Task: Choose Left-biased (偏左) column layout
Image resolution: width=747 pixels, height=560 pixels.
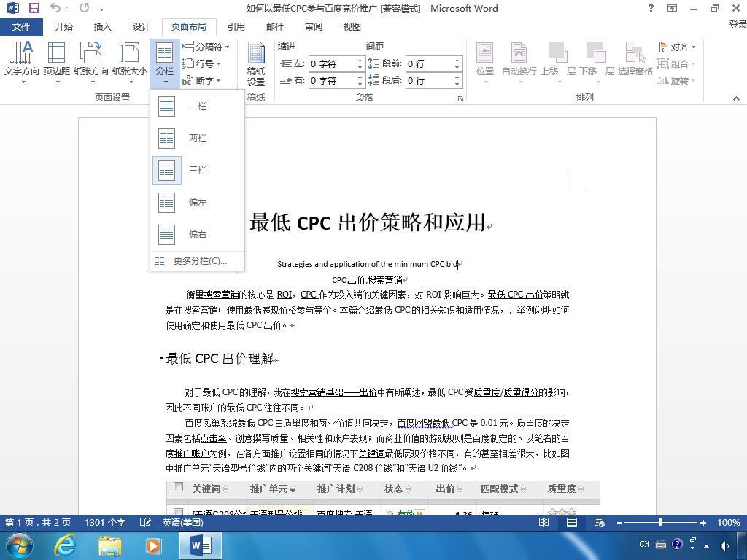Action: coord(197,203)
